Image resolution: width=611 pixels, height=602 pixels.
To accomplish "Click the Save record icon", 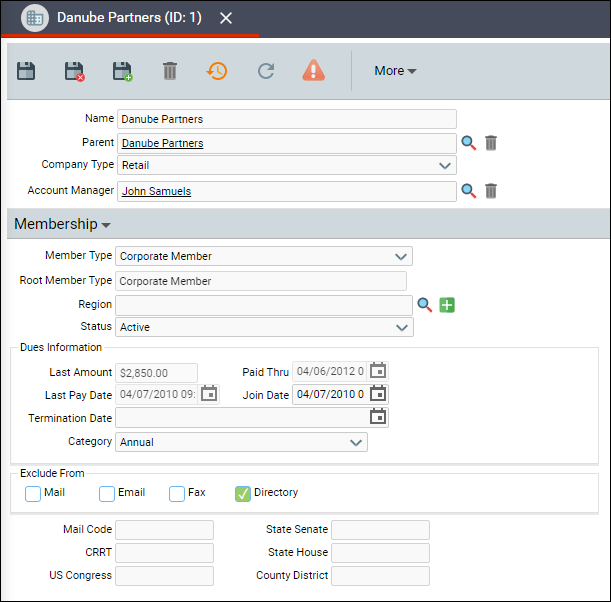I will [26, 71].
